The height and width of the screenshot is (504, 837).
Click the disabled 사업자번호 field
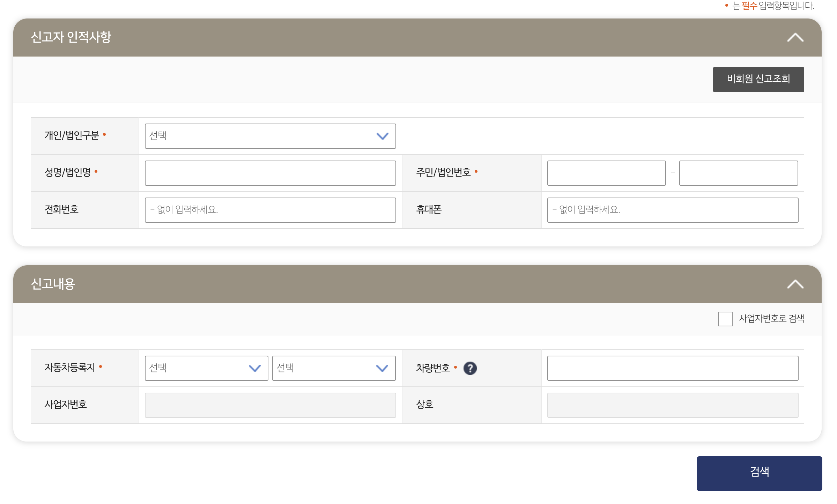(270, 405)
